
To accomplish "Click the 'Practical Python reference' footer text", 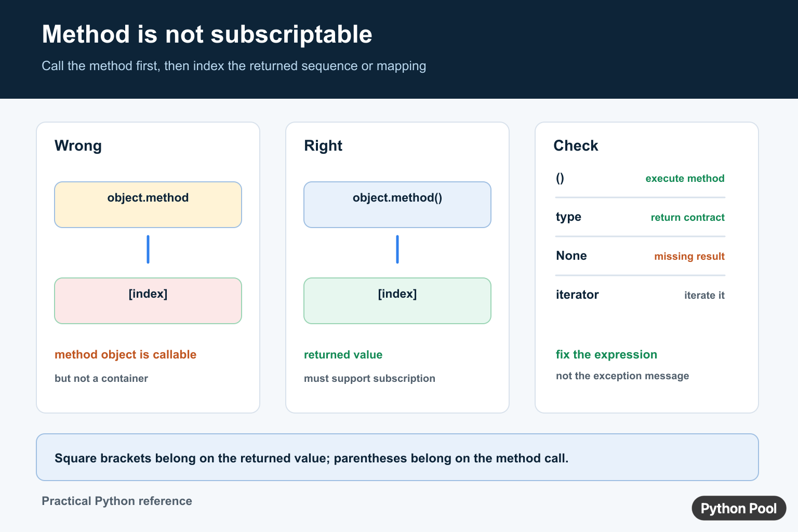I will click(x=117, y=501).
